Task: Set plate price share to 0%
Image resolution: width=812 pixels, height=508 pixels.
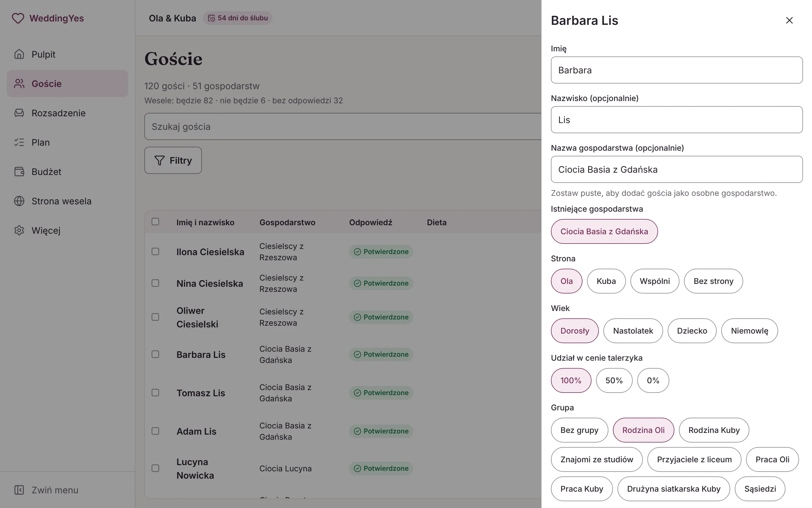Action: (x=653, y=381)
